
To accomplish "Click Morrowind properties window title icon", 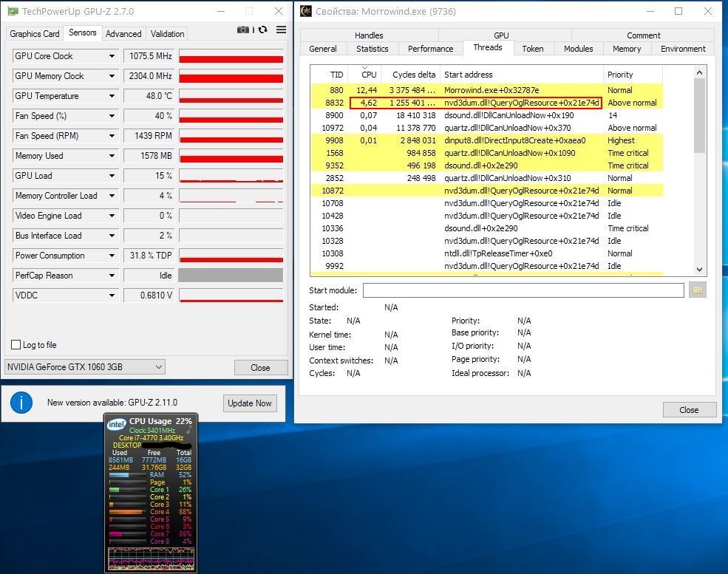I will pyautogui.click(x=305, y=11).
